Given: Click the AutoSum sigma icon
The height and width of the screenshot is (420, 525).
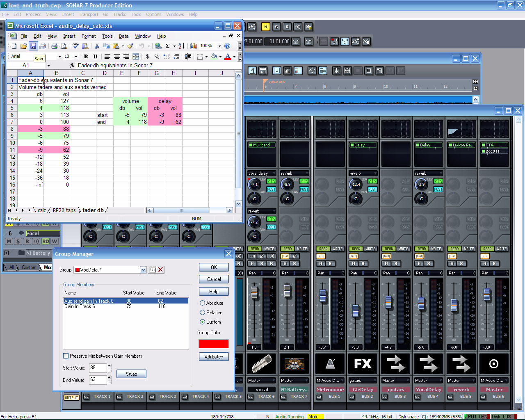Looking at the screenshot, I should pos(167,46).
